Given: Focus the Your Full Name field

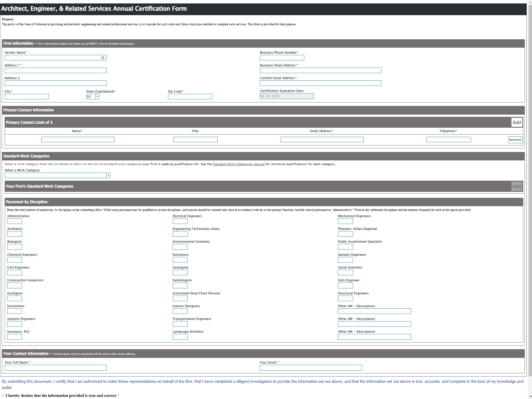Looking at the screenshot, I should [x=55, y=368].
